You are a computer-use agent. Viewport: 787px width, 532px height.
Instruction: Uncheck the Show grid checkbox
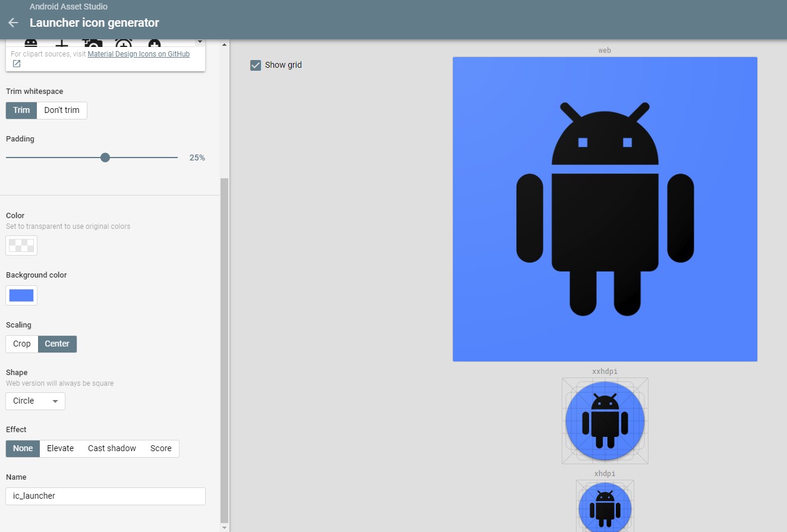click(x=256, y=65)
